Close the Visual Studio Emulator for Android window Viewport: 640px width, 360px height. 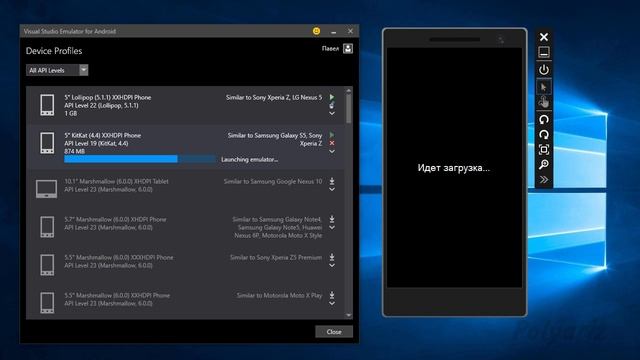350,31
